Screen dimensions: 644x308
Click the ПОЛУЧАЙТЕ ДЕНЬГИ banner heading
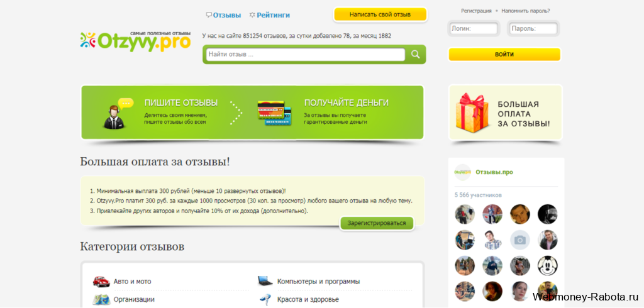pos(347,102)
